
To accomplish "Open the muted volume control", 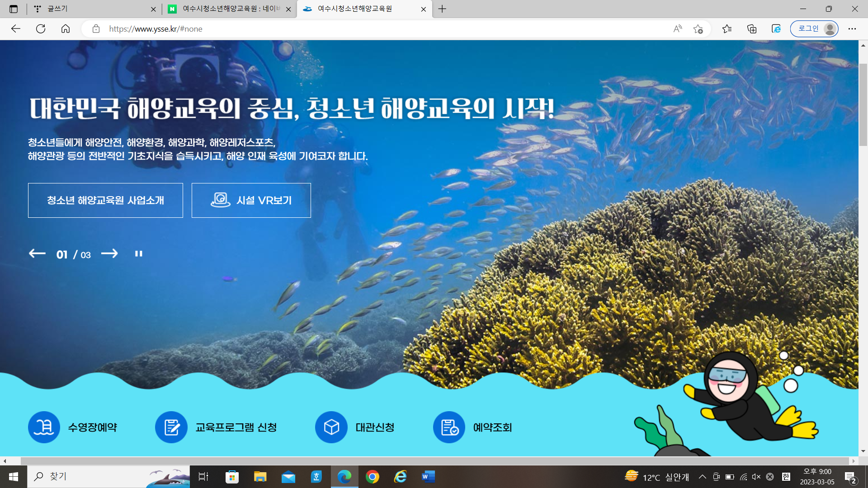I will [756, 477].
